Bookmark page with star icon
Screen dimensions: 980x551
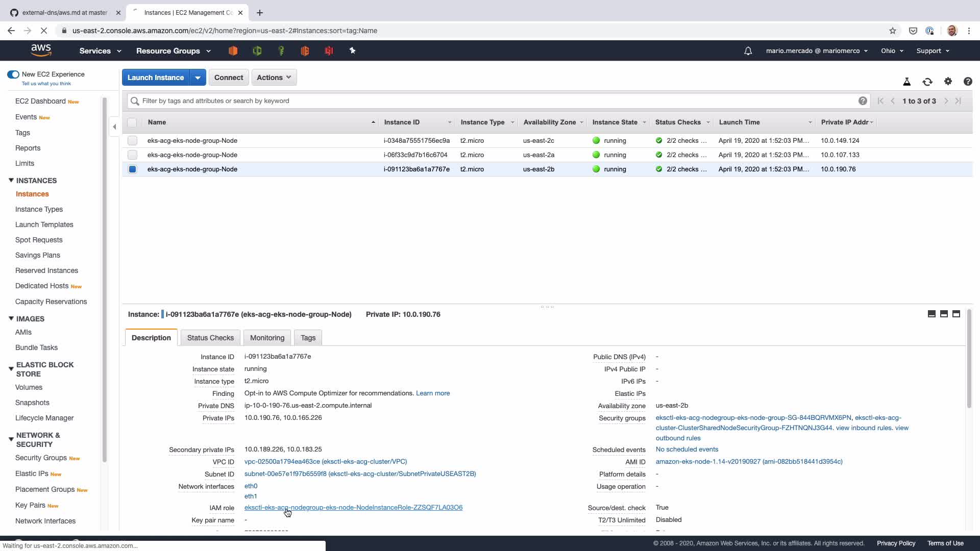893,31
